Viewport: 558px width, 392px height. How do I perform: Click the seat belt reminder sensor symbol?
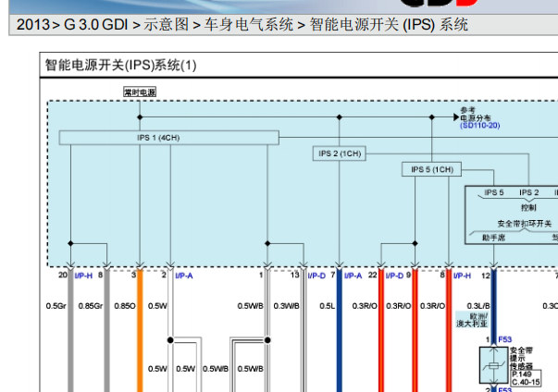493,365
